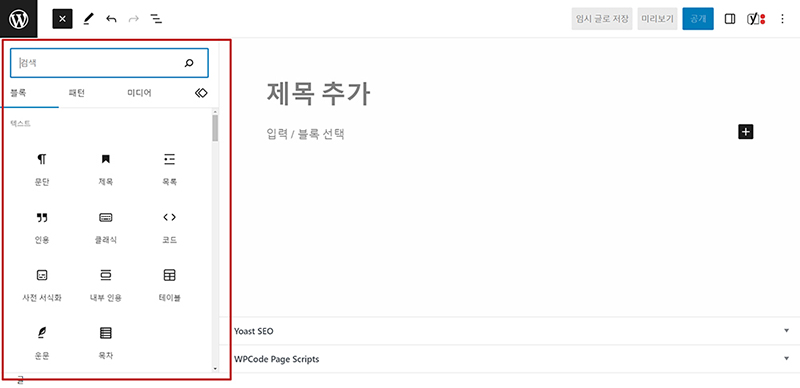Open the three-dot options menu
Viewport: 800px width, 388px height.
coord(783,19)
